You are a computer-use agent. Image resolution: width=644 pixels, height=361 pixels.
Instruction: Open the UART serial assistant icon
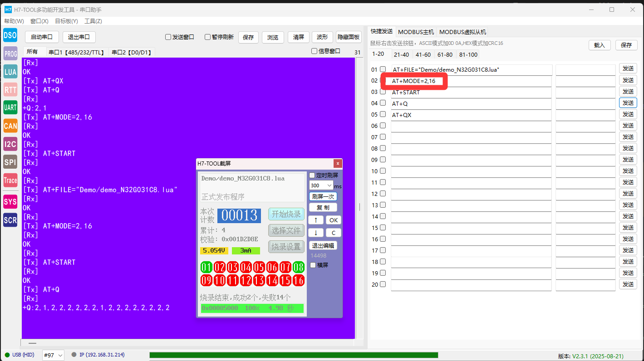[x=10, y=108]
